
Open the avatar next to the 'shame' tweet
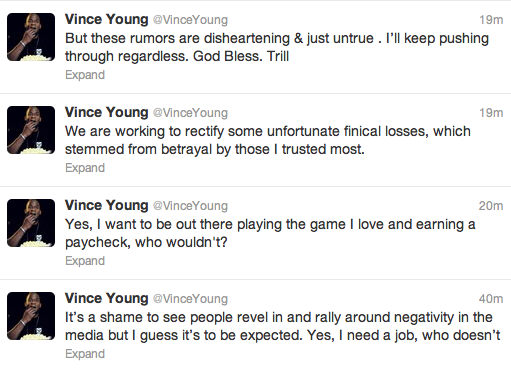click(31, 316)
